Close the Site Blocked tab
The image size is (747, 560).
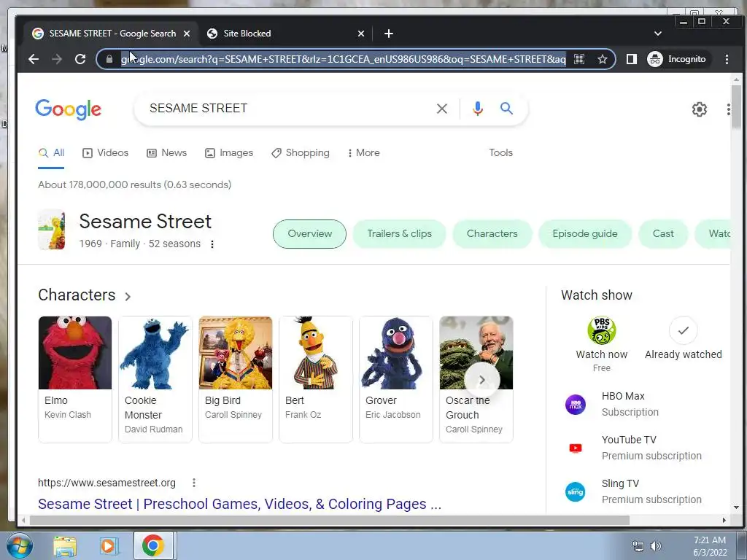point(360,34)
